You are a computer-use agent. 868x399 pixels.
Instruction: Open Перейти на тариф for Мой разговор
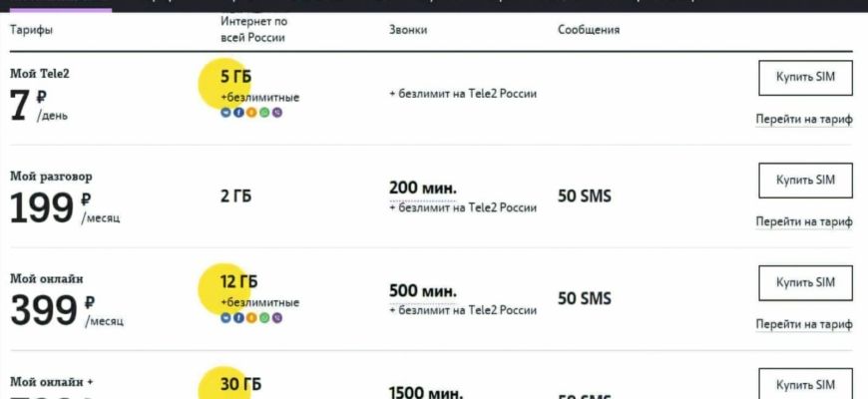point(804,221)
